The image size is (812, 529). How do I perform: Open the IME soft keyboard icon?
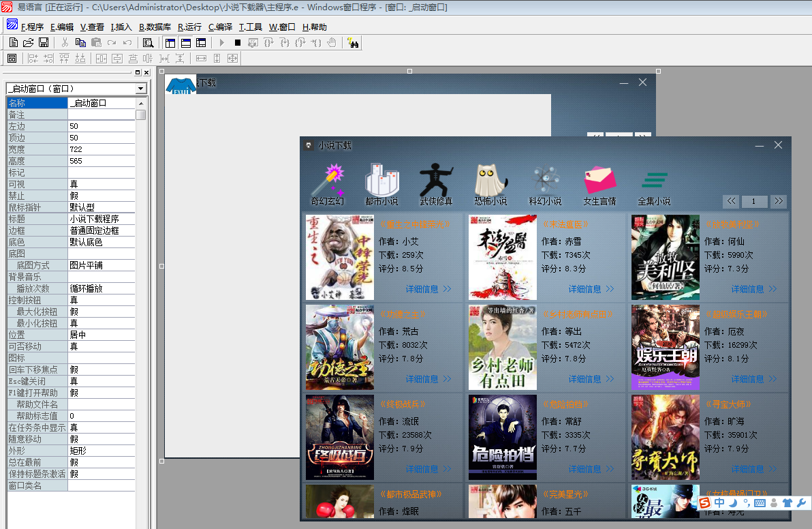[x=760, y=502]
